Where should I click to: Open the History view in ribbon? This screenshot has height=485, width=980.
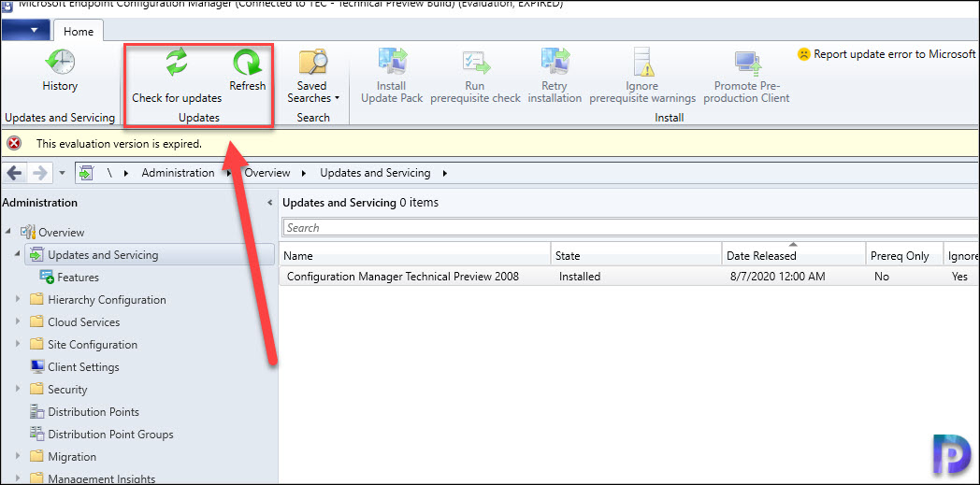[59, 70]
